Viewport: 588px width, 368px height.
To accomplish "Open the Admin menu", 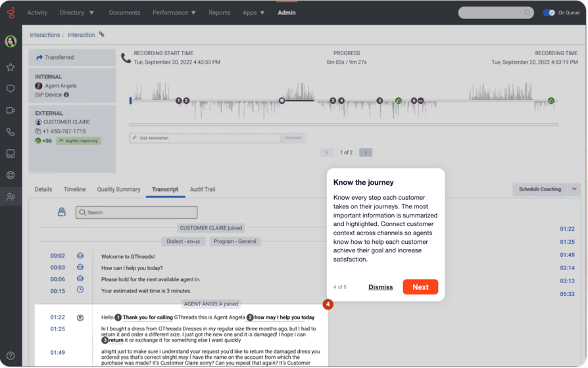I will click(287, 12).
